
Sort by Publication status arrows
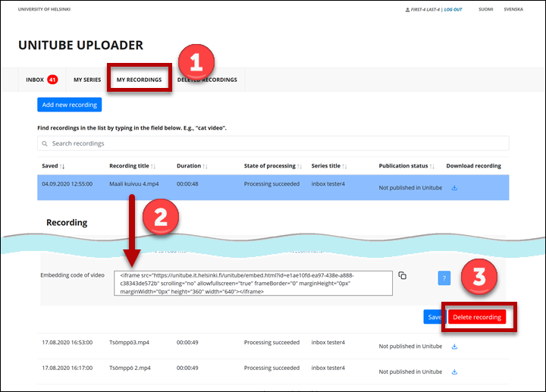(431, 166)
